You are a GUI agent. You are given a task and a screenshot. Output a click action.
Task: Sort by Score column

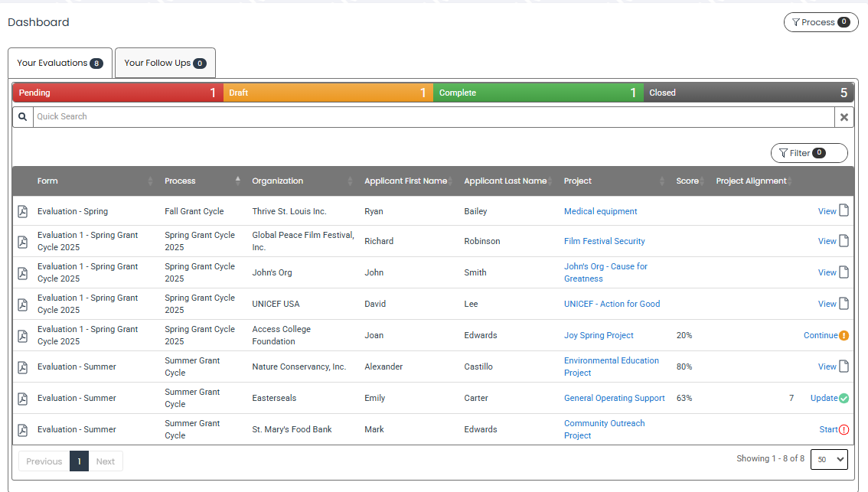(x=690, y=181)
